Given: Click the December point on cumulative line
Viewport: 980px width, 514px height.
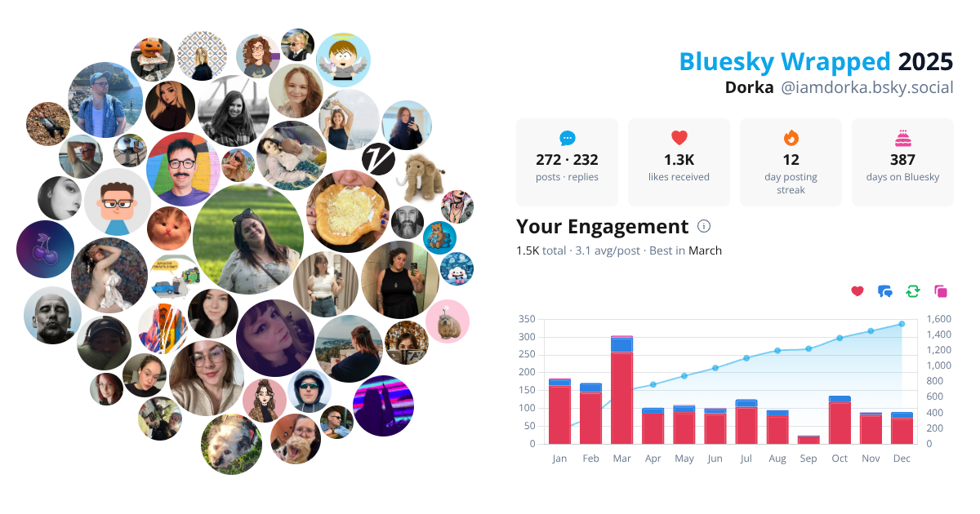Looking at the screenshot, I should tap(902, 324).
